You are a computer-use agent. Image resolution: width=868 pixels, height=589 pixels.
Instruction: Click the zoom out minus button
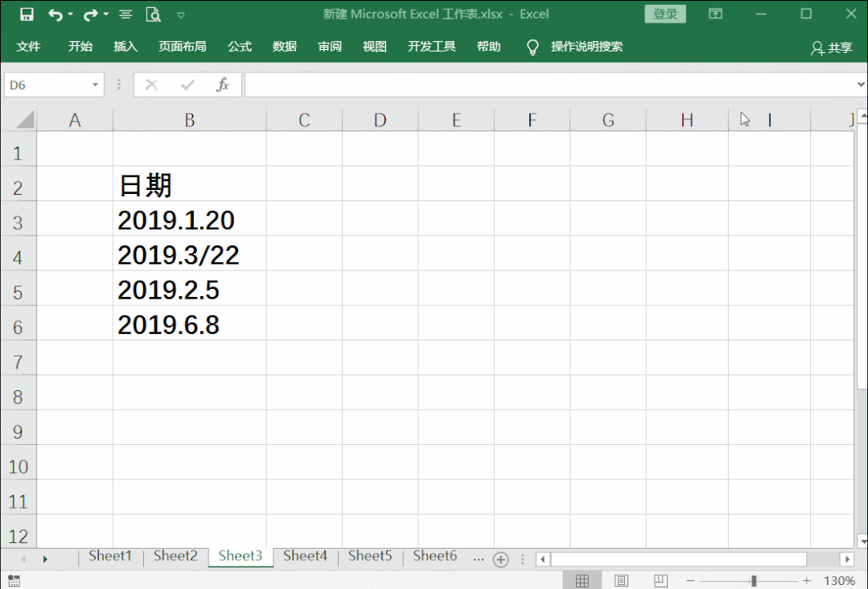tap(690, 581)
